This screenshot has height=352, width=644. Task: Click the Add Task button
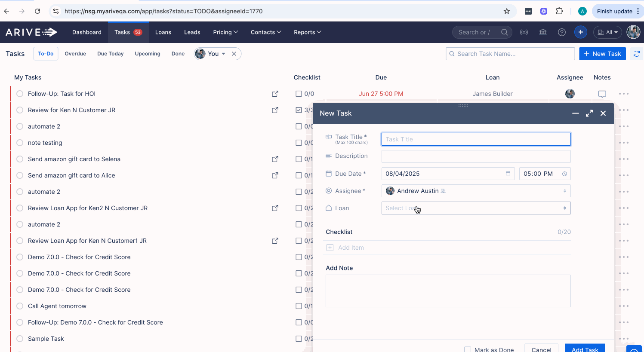click(x=585, y=348)
